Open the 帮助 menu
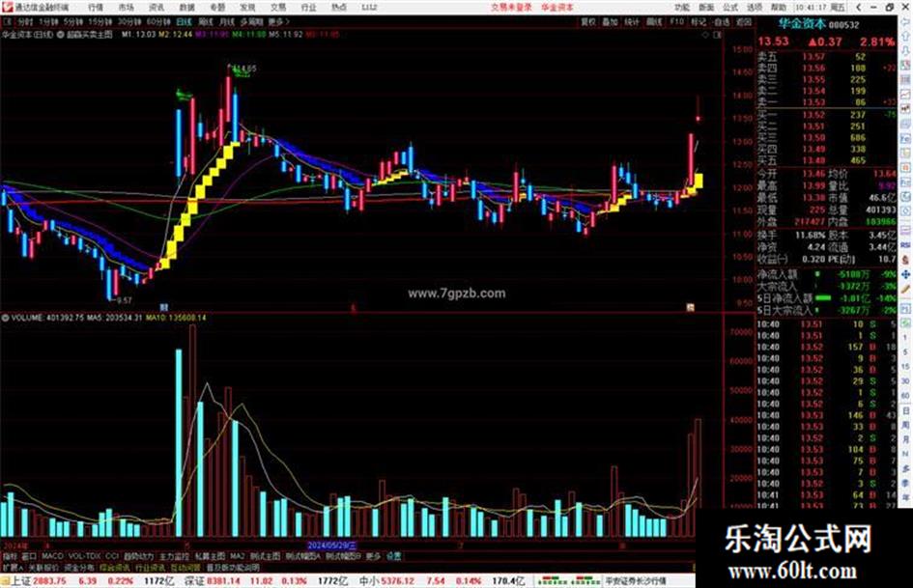This screenshot has width=913, height=588. click(778, 8)
